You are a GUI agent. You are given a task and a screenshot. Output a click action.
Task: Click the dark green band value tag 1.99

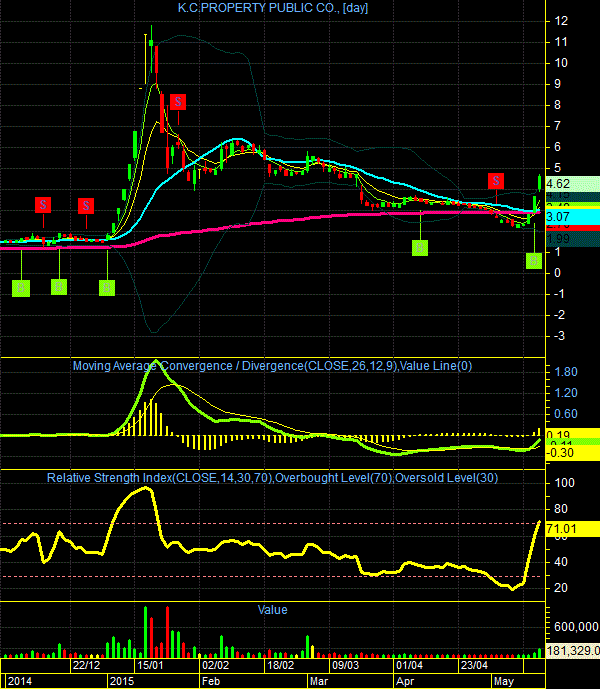[572, 239]
